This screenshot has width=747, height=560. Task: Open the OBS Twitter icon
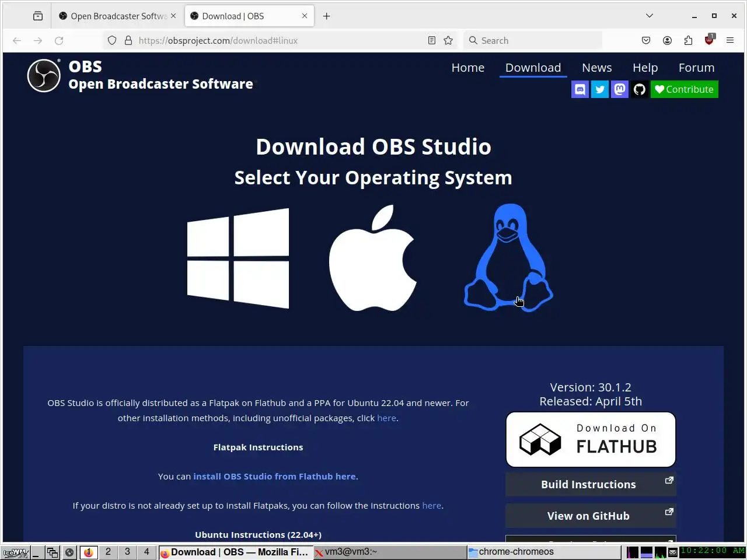coord(600,89)
